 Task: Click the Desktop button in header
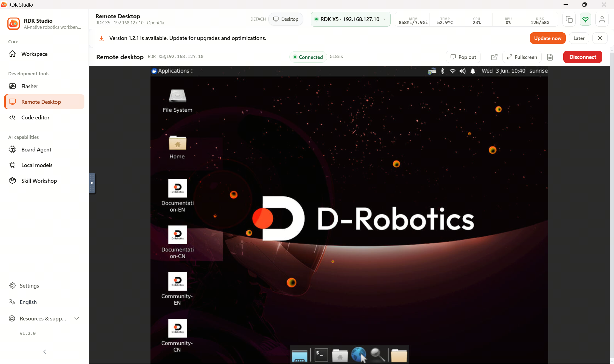tap(286, 19)
